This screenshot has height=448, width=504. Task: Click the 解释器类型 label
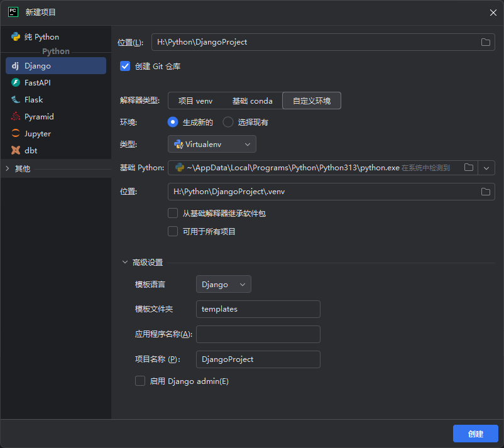pyautogui.click(x=140, y=101)
